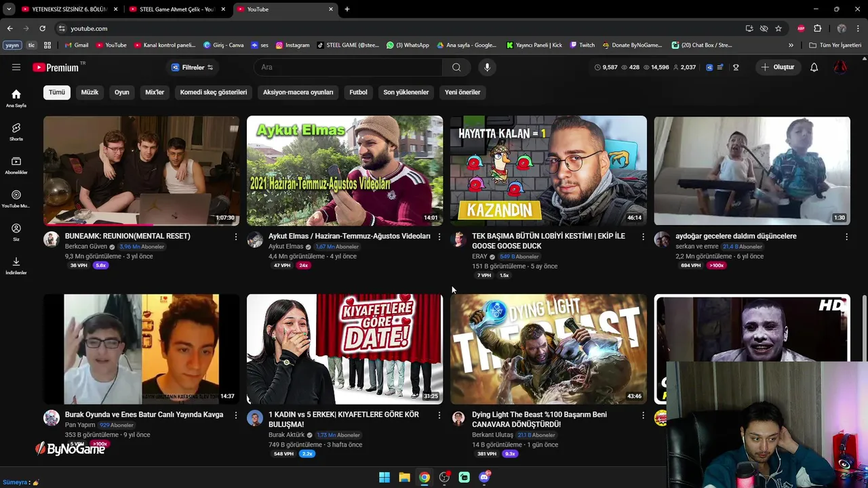868x488 pixels.
Task: Start voice search with the microphone
Action: tap(487, 67)
